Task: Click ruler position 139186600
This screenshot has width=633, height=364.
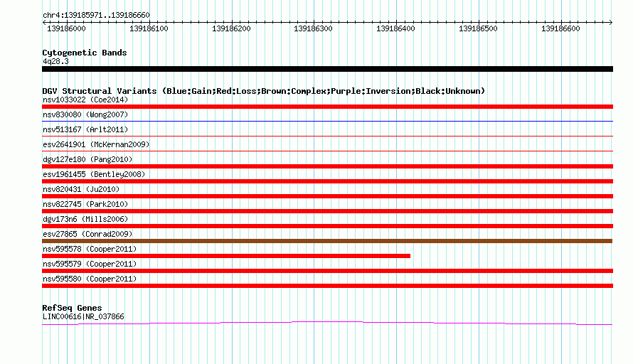Action: click(560, 28)
